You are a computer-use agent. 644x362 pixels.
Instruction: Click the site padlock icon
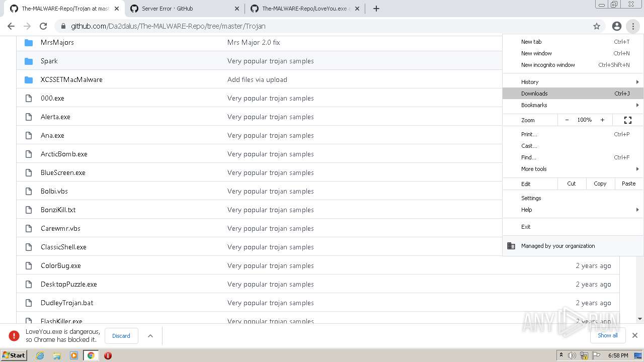pos(63,26)
